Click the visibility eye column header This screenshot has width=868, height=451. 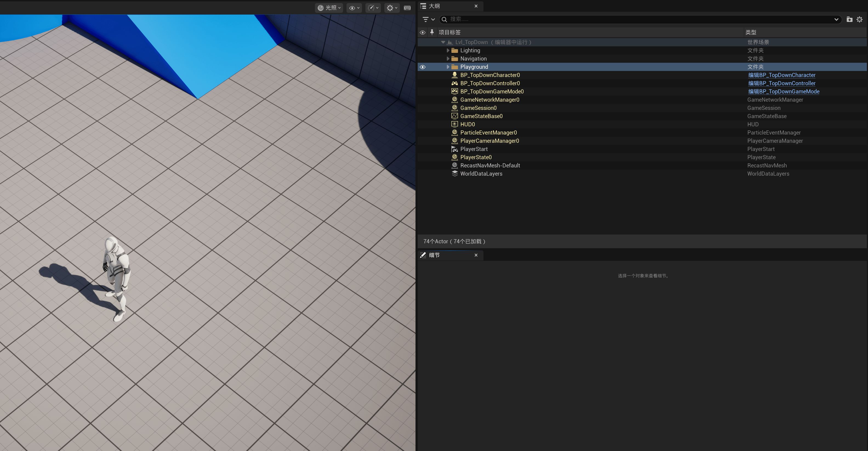tap(423, 32)
